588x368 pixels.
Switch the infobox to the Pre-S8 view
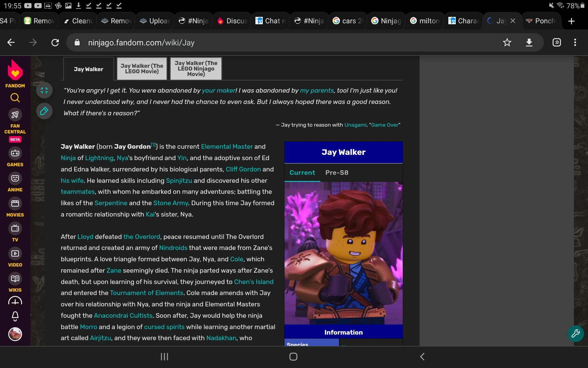337,173
